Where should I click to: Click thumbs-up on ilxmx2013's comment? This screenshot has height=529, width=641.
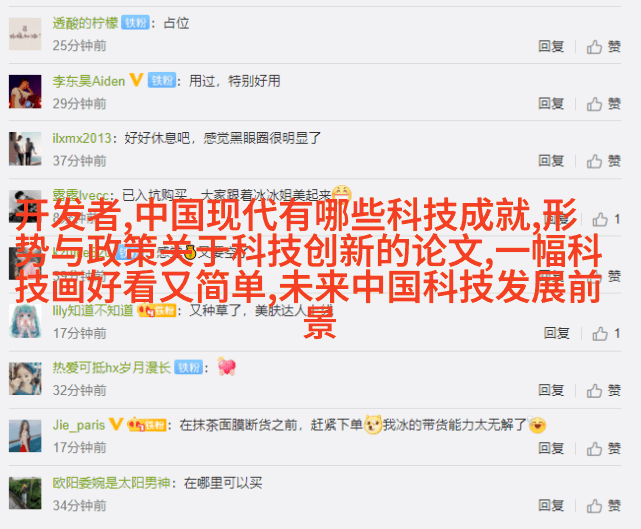coord(603,161)
